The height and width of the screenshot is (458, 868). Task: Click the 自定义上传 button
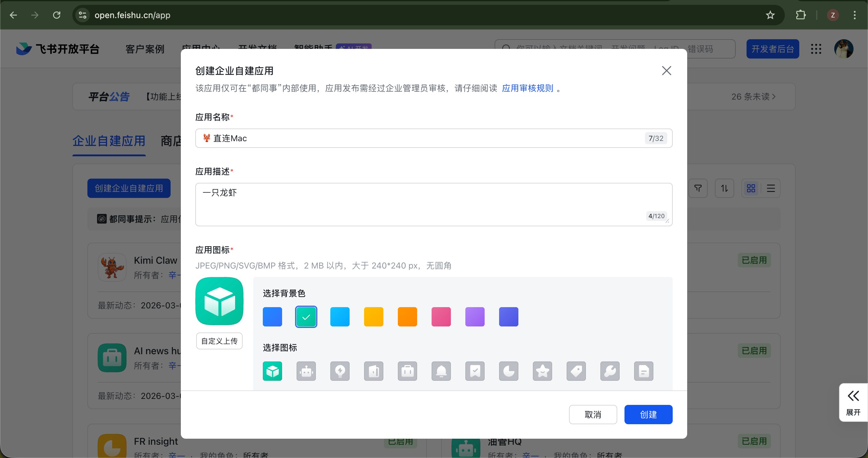click(x=219, y=341)
